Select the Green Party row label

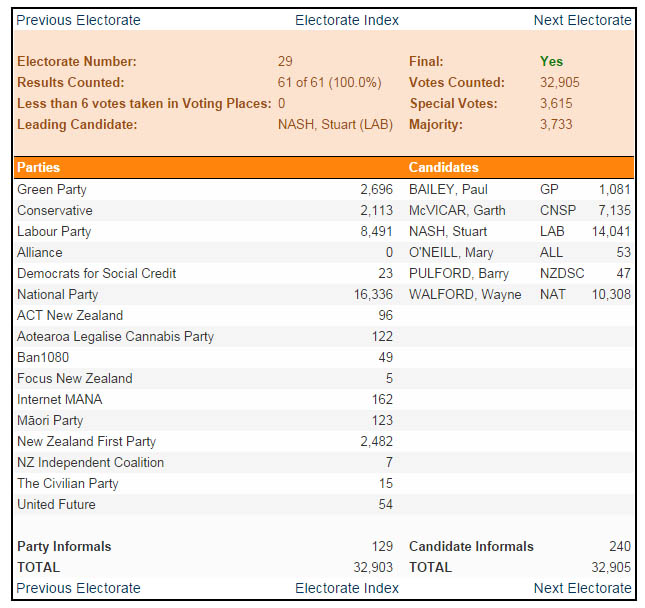click(x=52, y=189)
